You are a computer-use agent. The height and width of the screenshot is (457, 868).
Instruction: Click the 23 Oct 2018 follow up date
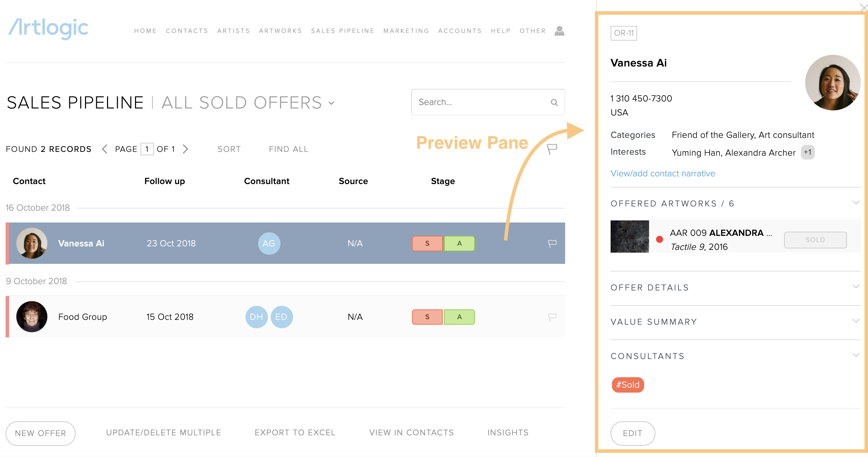pyautogui.click(x=171, y=244)
